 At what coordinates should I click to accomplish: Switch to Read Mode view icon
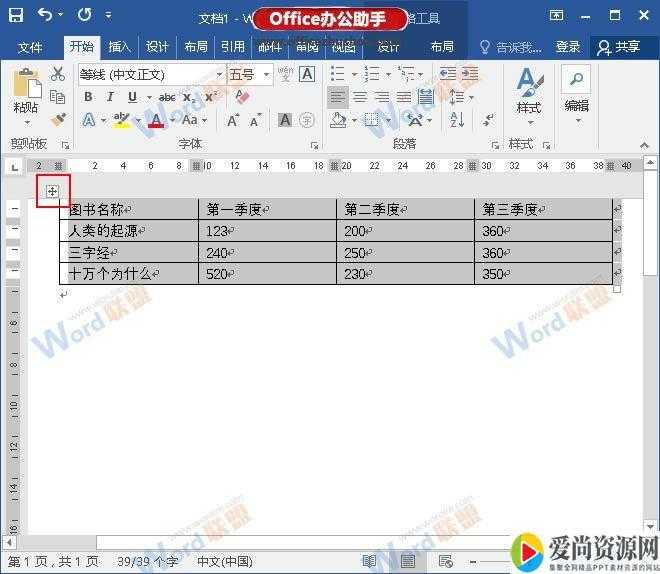click(369, 561)
